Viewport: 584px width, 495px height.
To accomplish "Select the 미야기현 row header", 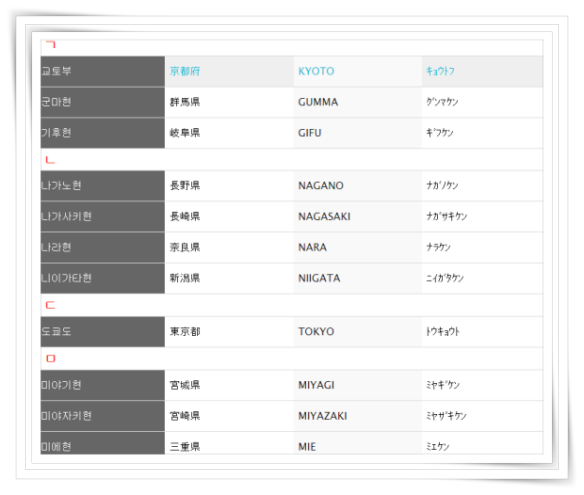I will pos(102,385).
